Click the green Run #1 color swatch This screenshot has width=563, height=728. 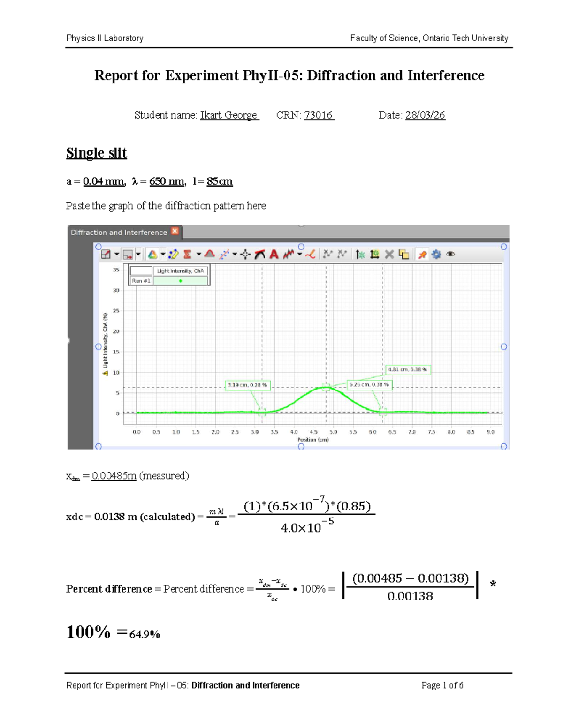pyautogui.click(x=180, y=281)
